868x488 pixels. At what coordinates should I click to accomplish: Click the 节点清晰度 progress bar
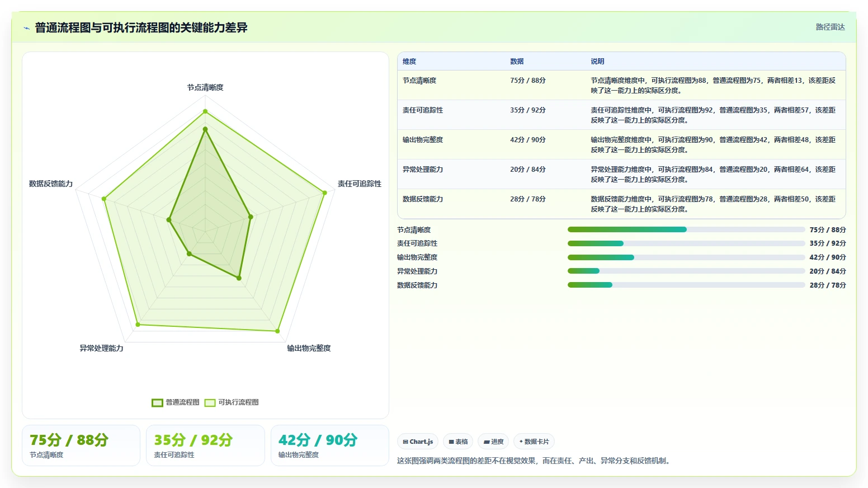pos(686,229)
